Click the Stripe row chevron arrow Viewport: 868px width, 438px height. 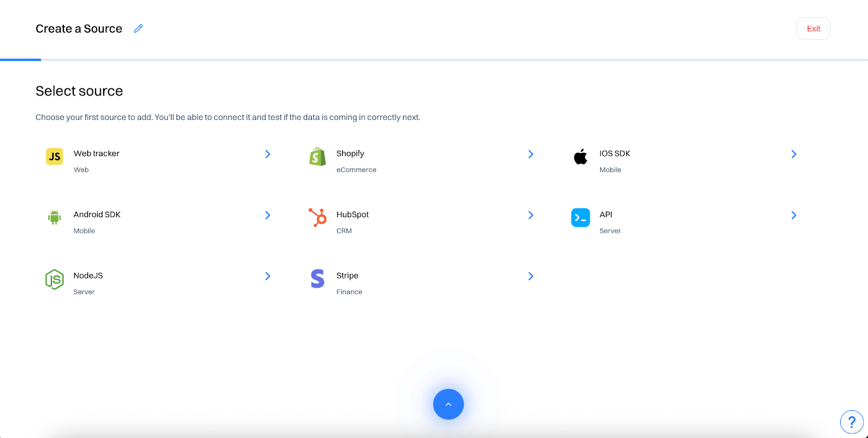pyautogui.click(x=531, y=276)
